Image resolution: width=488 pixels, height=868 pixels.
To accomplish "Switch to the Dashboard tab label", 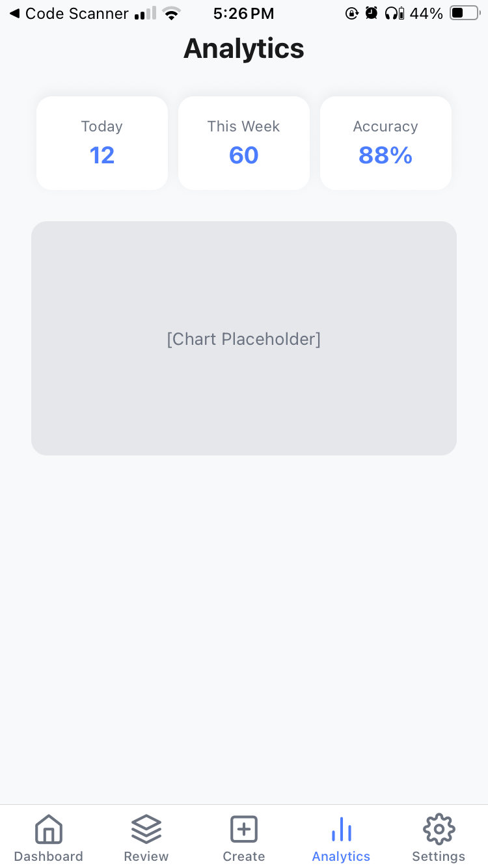I will [x=49, y=856].
